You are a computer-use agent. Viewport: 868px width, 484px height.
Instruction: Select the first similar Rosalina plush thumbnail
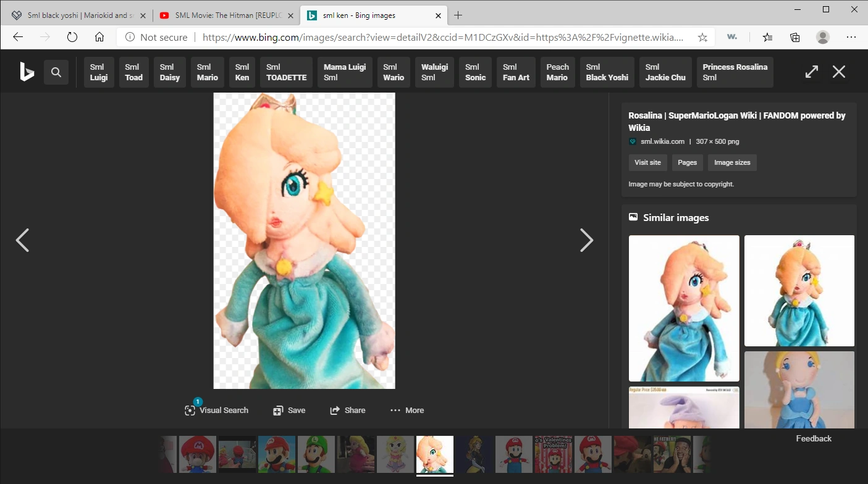683,307
